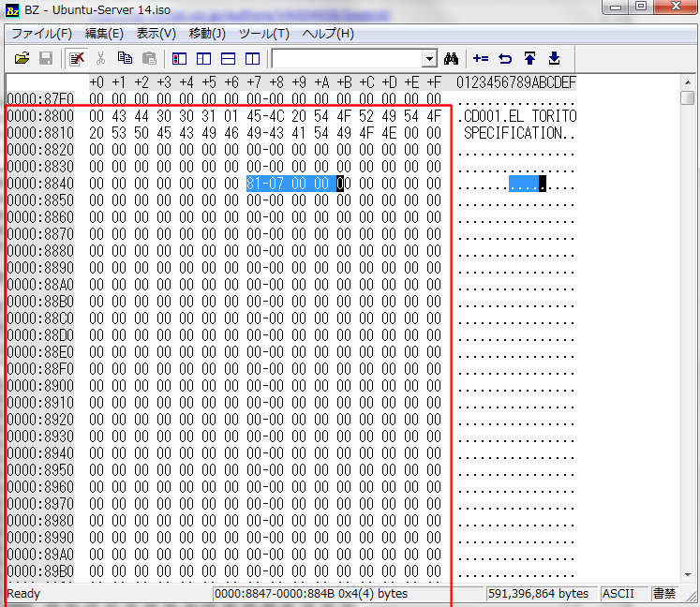
Task: Open the ファイル(F) menu
Action: [41, 34]
